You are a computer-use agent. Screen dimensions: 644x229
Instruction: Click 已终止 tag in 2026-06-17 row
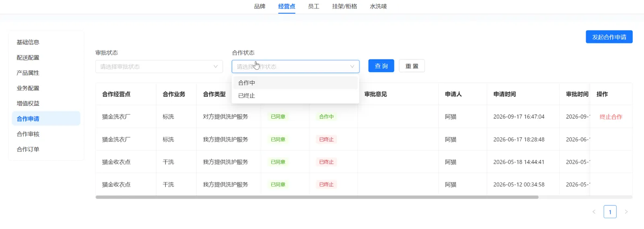click(x=326, y=139)
